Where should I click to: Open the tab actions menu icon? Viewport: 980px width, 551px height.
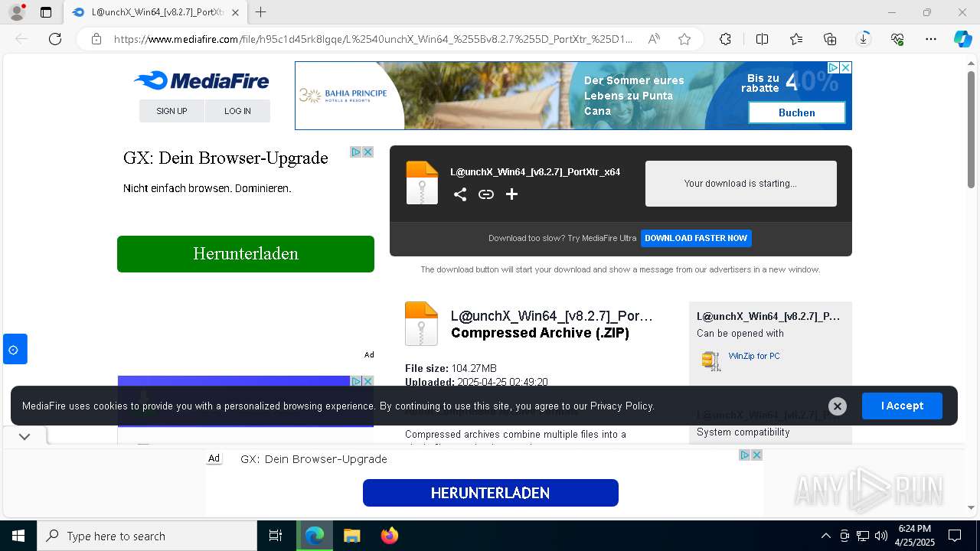pos(46,12)
